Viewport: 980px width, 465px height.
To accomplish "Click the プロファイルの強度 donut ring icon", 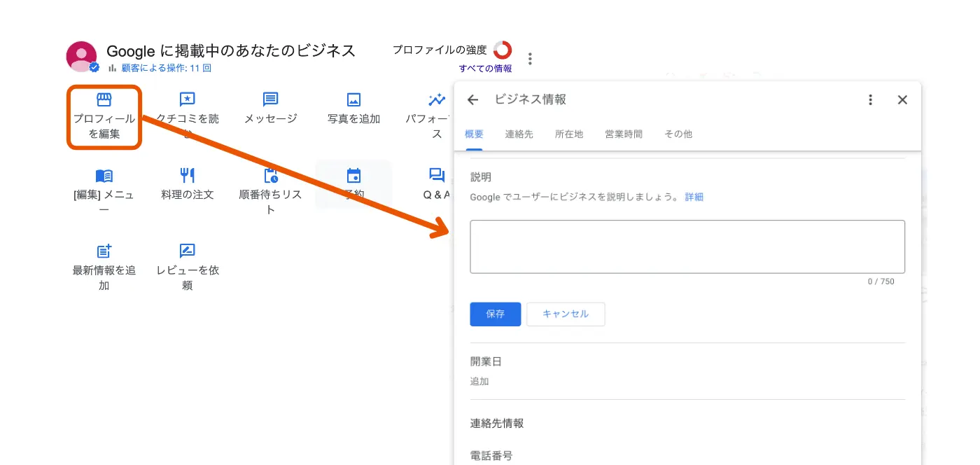I will point(503,50).
